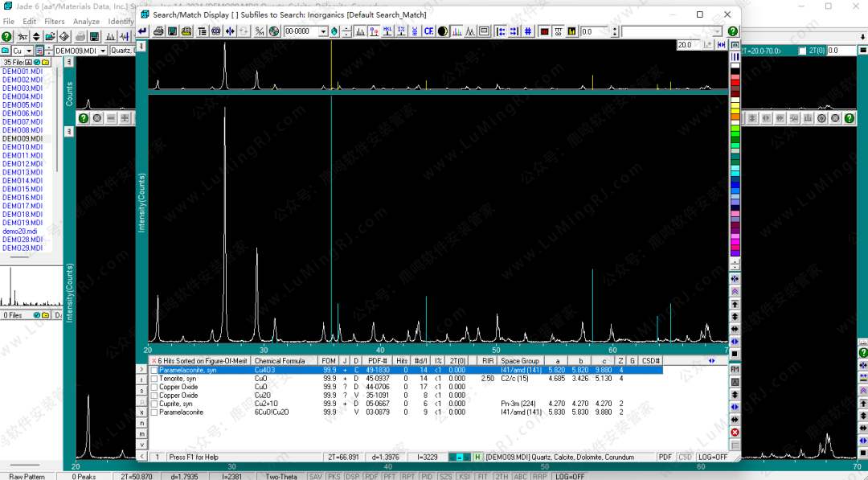Screen dimensions: 868x480
Task: Click the blue grid hash icon in toolbar
Action: 527,31
